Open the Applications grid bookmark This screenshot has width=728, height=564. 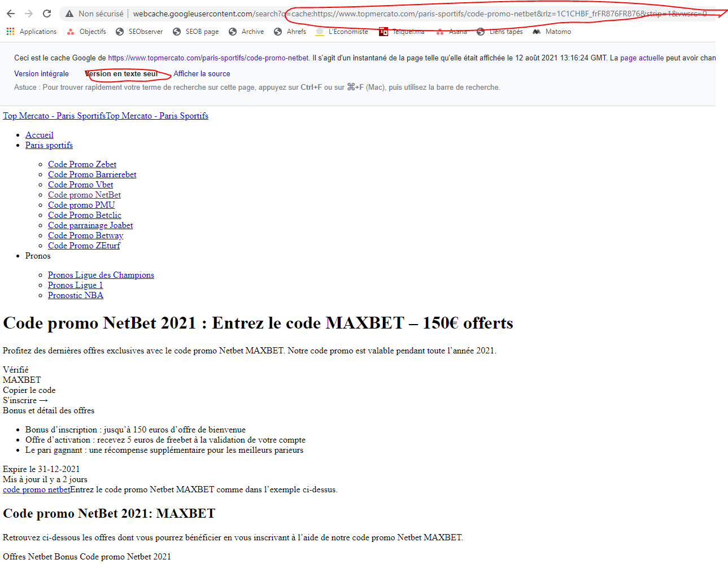tap(32, 32)
